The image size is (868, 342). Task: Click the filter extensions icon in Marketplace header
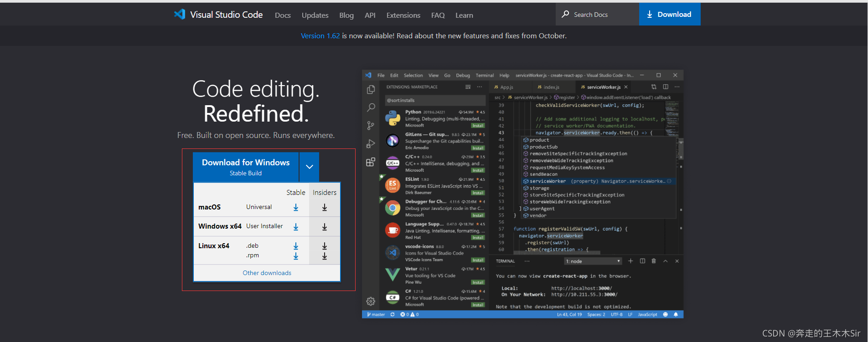[468, 87]
